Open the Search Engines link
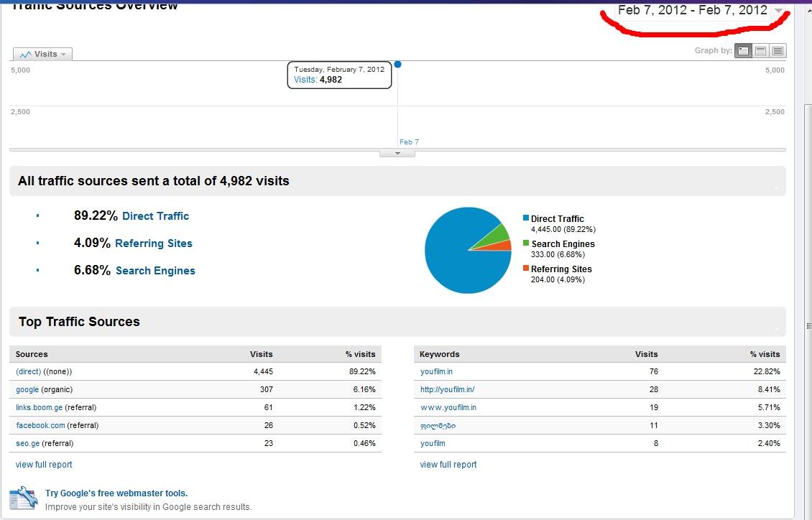 tap(155, 271)
